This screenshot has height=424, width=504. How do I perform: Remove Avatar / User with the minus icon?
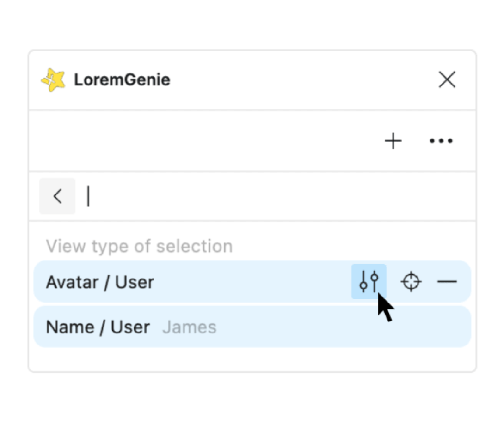click(x=447, y=282)
